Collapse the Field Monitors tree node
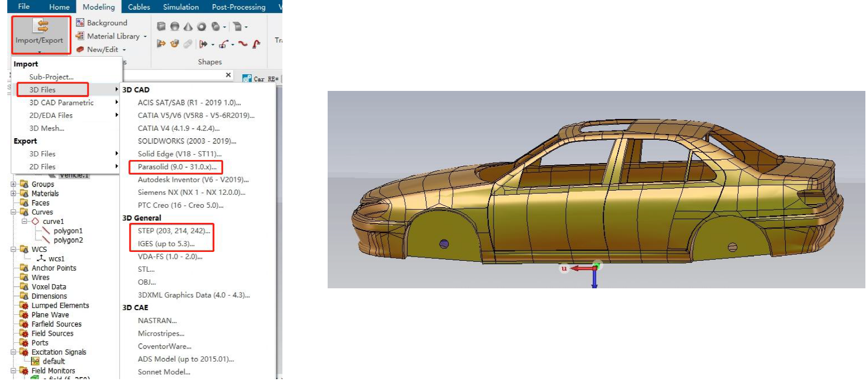Screen dimensions: 868x387 click(x=13, y=371)
